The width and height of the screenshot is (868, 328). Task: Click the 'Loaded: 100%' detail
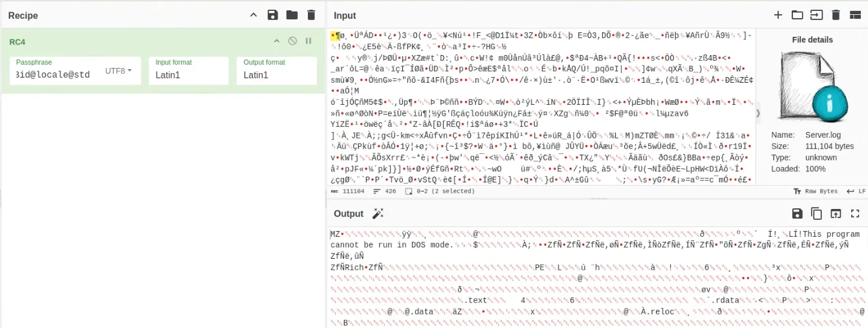[x=799, y=168]
